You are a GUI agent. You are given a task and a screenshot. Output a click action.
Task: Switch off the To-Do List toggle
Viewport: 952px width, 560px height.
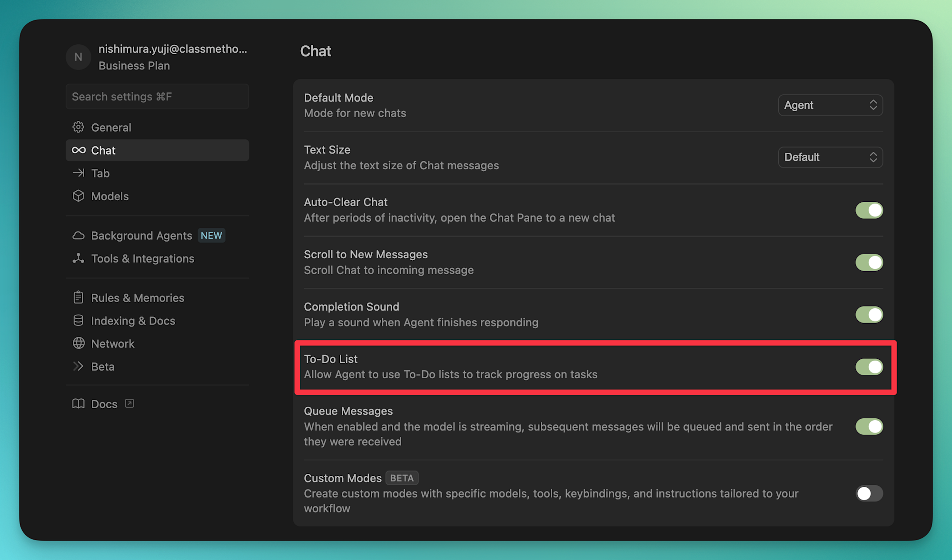pyautogui.click(x=869, y=367)
